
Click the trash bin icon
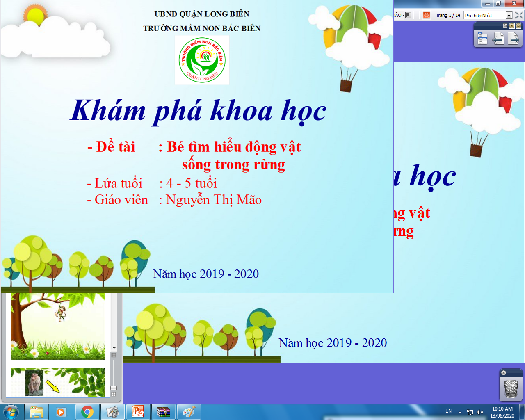(x=511, y=389)
